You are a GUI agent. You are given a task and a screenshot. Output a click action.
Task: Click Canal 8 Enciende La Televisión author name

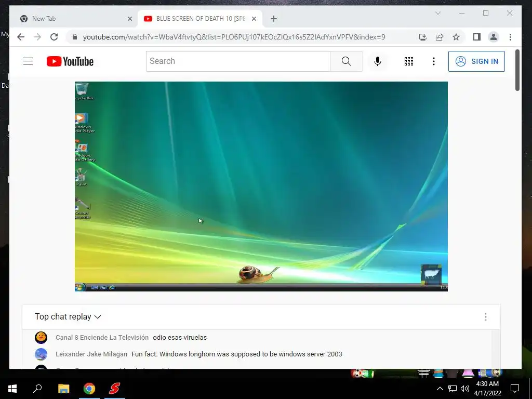[102, 338]
